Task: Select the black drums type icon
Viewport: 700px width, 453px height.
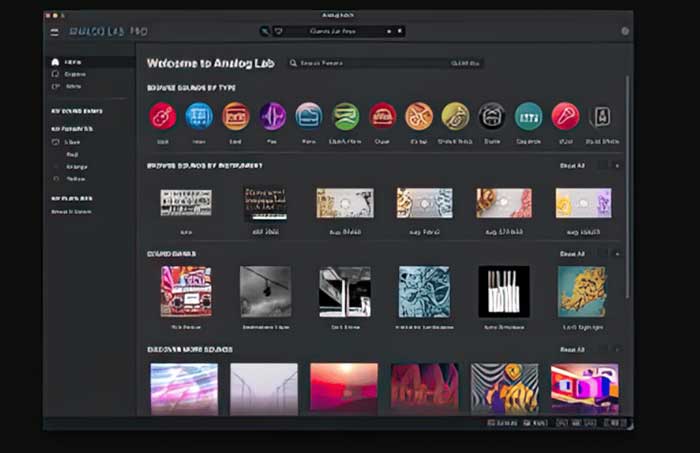Action: pos(492,116)
